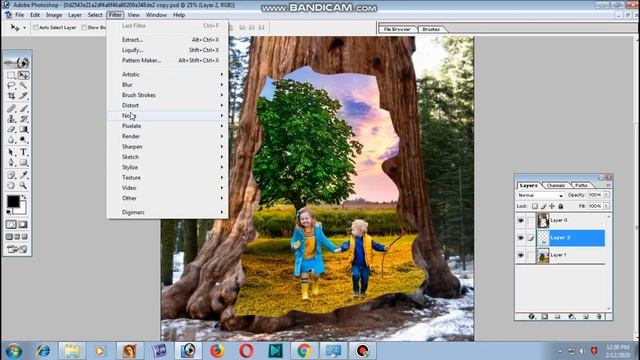Hide Layer 1 using eye icon
Image resolution: width=640 pixels, height=360 pixels.
point(521,255)
